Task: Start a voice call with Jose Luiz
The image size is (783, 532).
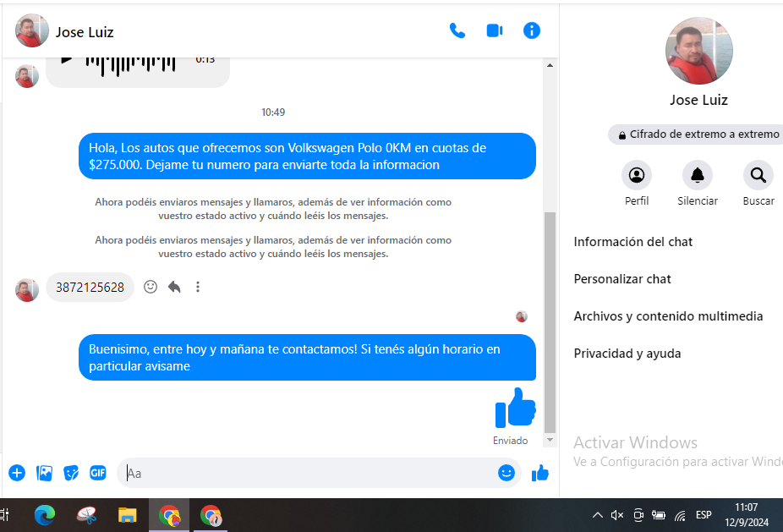Action: pyautogui.click(x=457, y=31)
